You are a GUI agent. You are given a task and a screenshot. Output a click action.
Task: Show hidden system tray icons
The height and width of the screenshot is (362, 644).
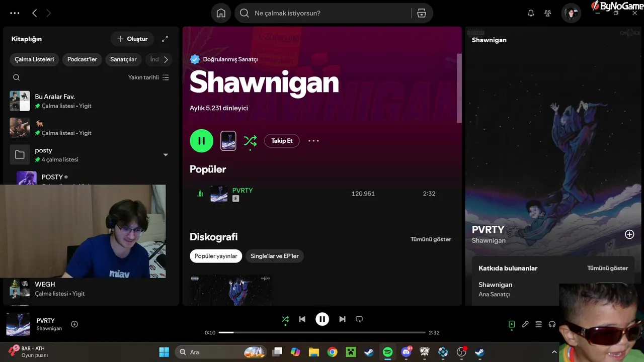(x=554, y=352)
